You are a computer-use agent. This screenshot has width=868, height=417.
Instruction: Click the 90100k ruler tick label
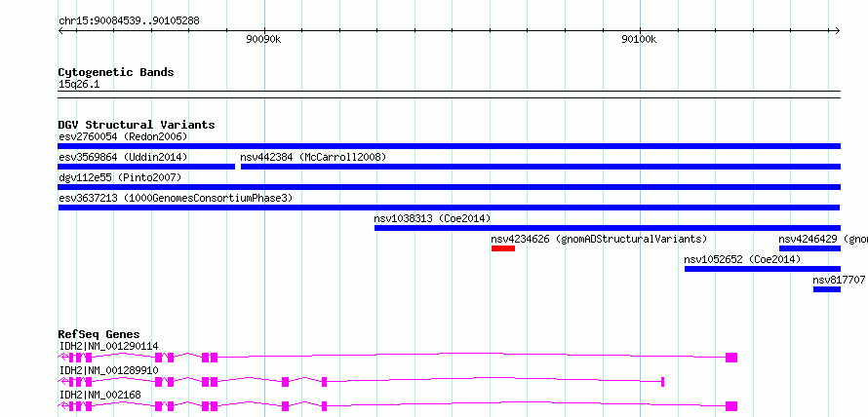[639, 39]
